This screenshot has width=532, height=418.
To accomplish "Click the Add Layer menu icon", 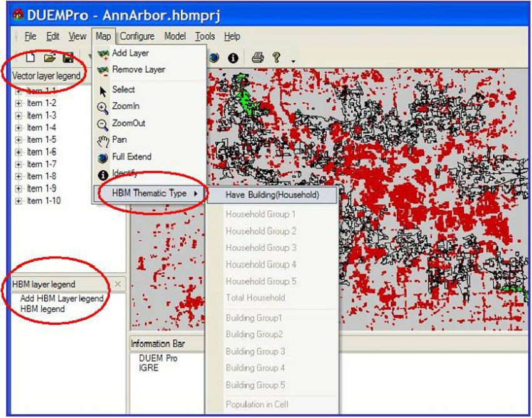I will tap(103, 54).
